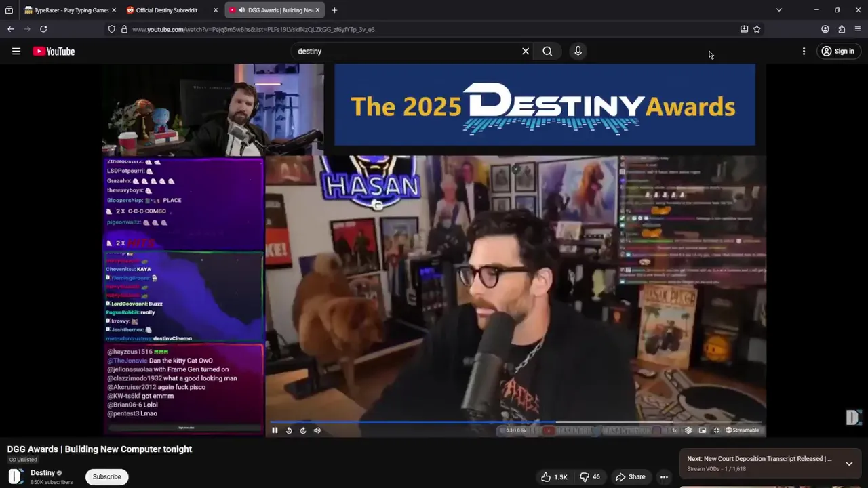This screenshot has height=488, width=868.
Task: Open a new browser tab
Action: tap(334, 10)
